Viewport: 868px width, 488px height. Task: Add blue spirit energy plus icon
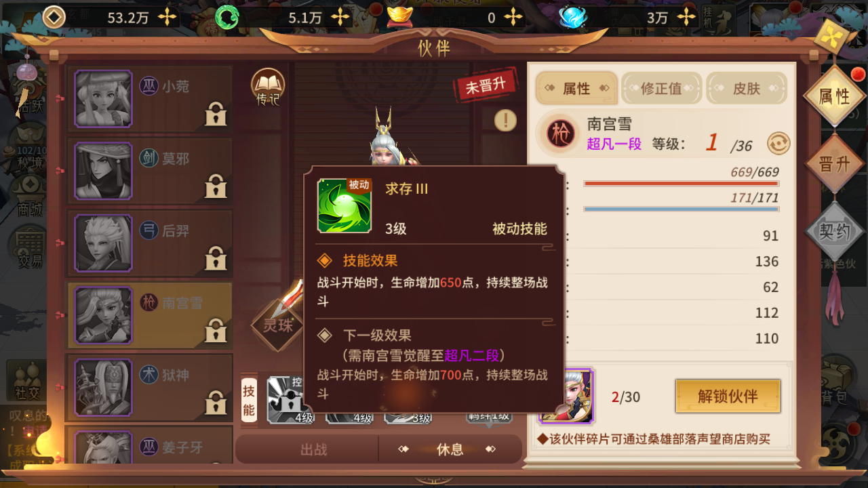(688, 18)
